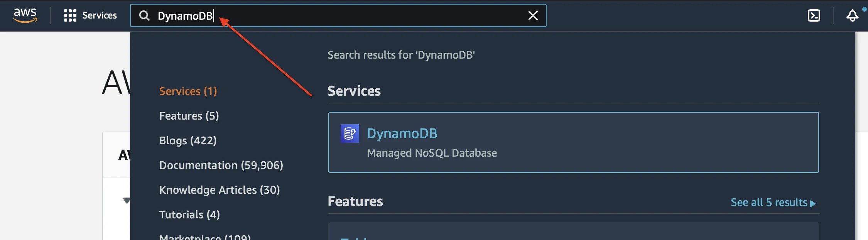This screenshot has width=868, height=240.
Task: Click the See all 5 results link
Action: tap(773, 202)
